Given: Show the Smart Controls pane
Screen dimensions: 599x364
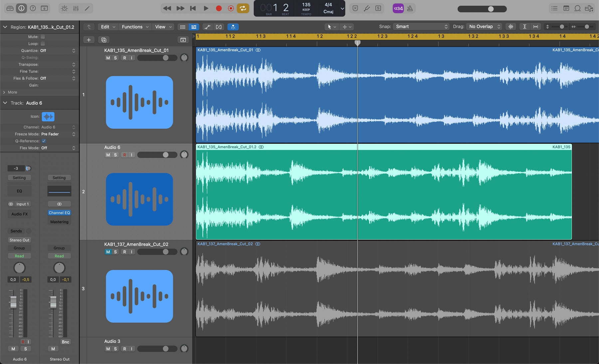Looking at the screenshot, I should click(x=64, y=8).
